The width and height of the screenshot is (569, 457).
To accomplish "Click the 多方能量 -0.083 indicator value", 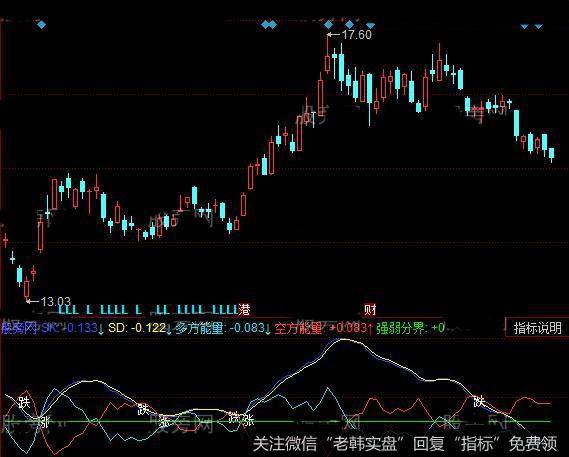I will tap(220, 328).
